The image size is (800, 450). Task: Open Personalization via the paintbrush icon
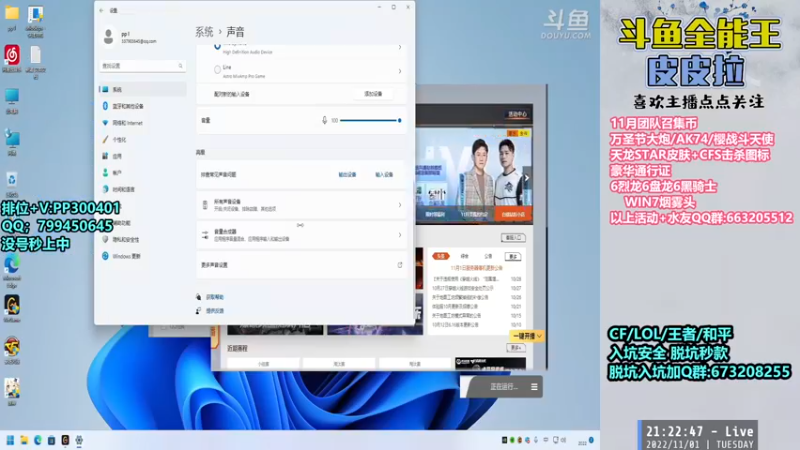(x=105, y=139)
